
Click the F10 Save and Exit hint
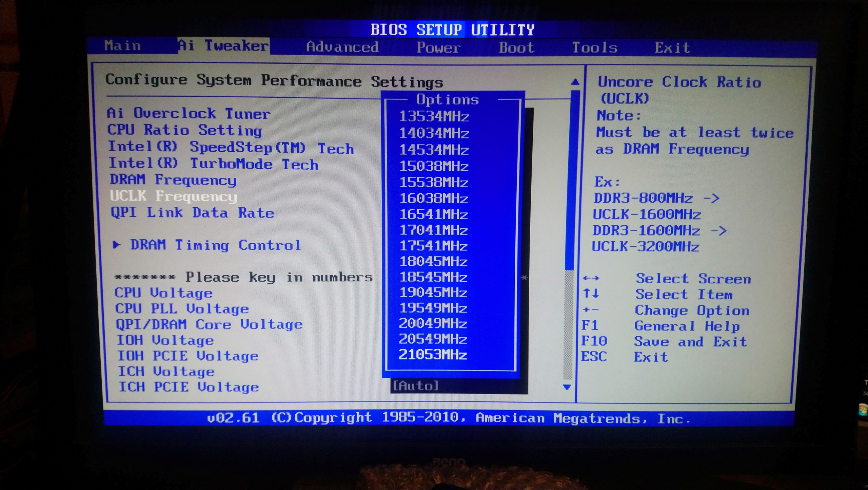tap(664, 341)
